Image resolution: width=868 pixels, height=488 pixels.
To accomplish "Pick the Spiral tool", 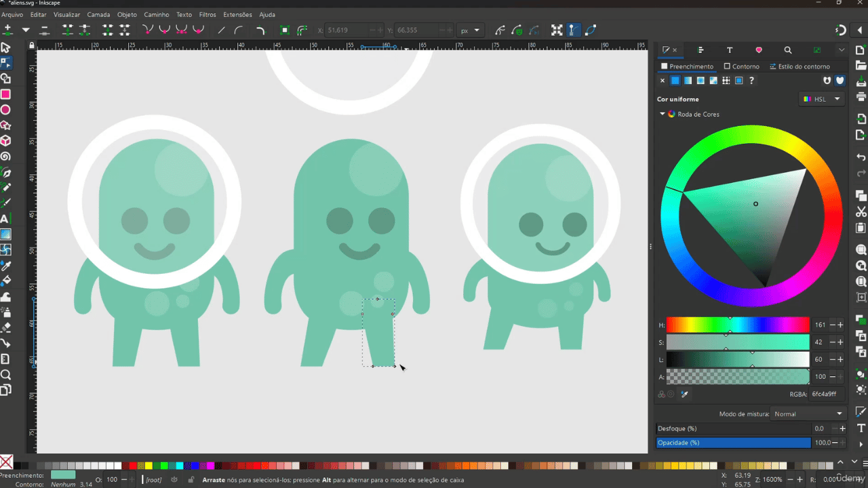I will click(5, 157).
